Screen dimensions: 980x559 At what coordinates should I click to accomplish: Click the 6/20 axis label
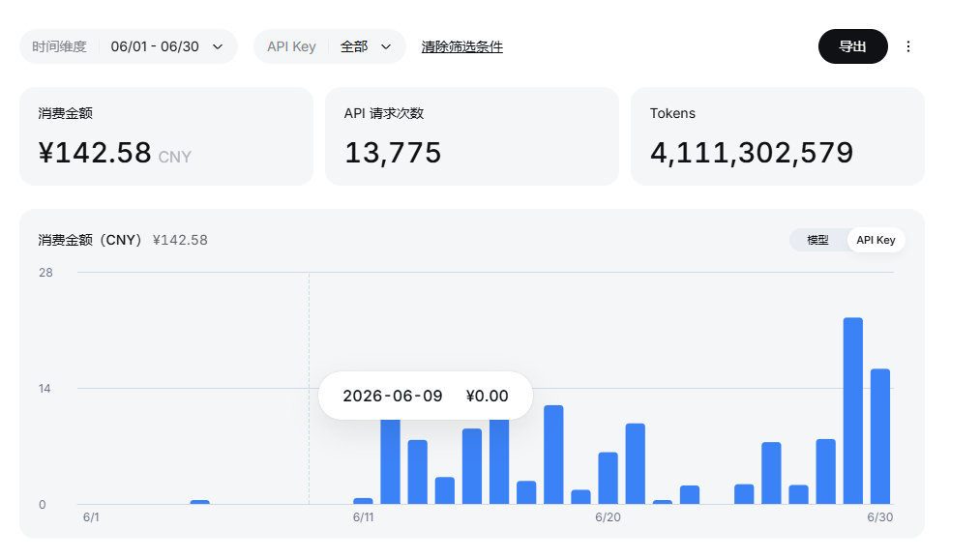pyautogui.click(x=609, y=517)
